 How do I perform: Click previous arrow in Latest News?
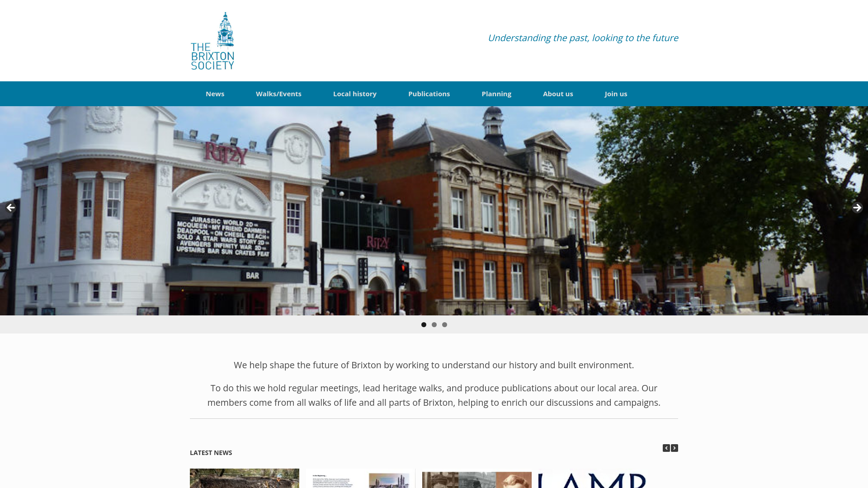[x=666, y=448]
